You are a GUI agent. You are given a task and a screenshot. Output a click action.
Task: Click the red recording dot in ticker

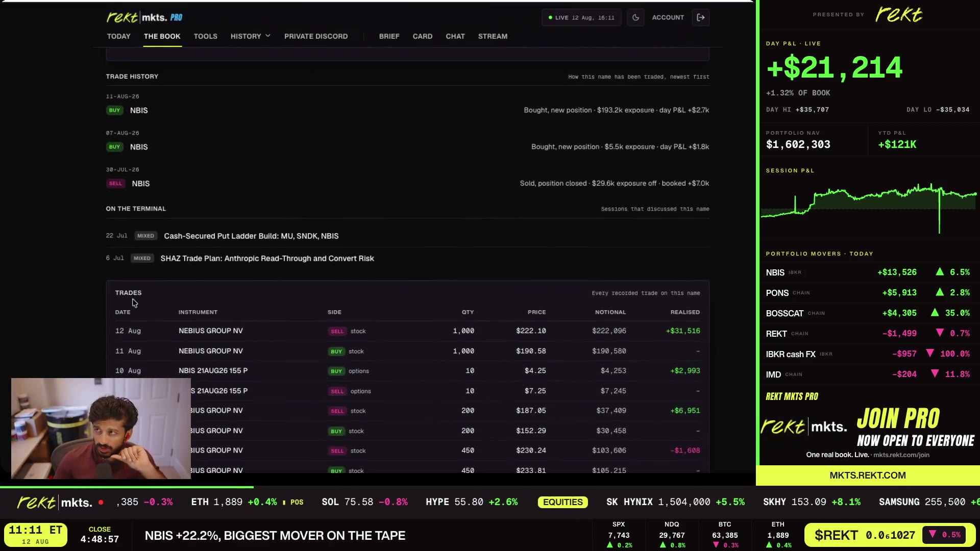coord(101,503)
